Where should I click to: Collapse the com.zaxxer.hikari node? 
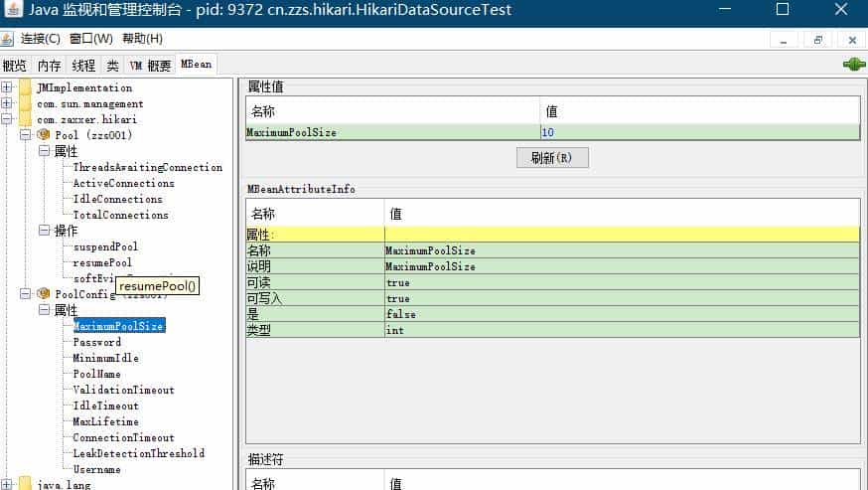click(x=7, y=118)
